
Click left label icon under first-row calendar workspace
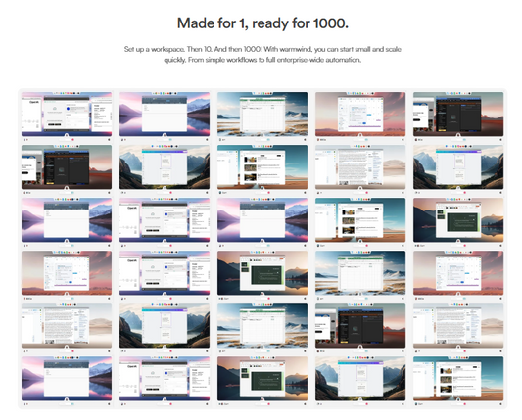coord(318,140)
